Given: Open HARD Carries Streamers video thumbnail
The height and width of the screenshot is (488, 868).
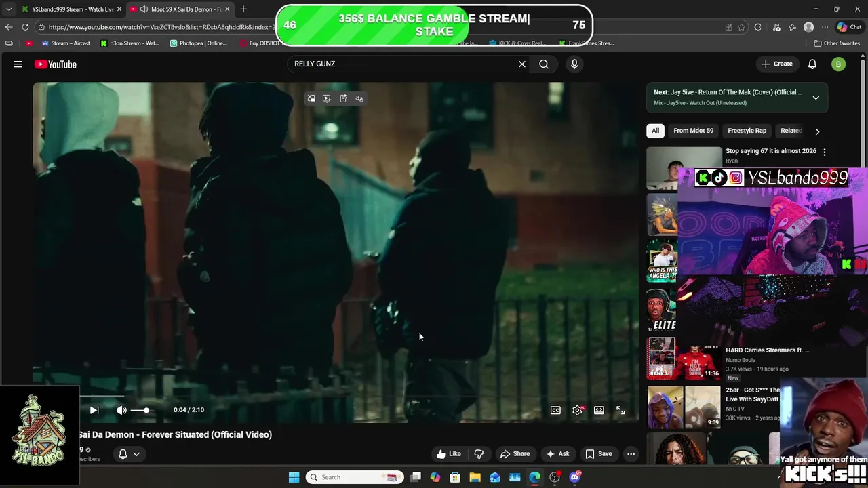Looking at the screenshot, I should pos(684,358).
